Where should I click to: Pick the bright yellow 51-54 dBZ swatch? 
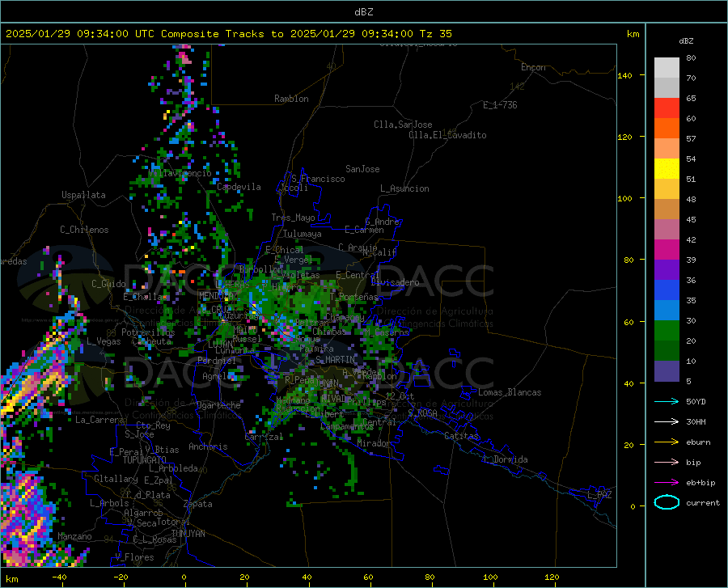(x=667, y=169)
